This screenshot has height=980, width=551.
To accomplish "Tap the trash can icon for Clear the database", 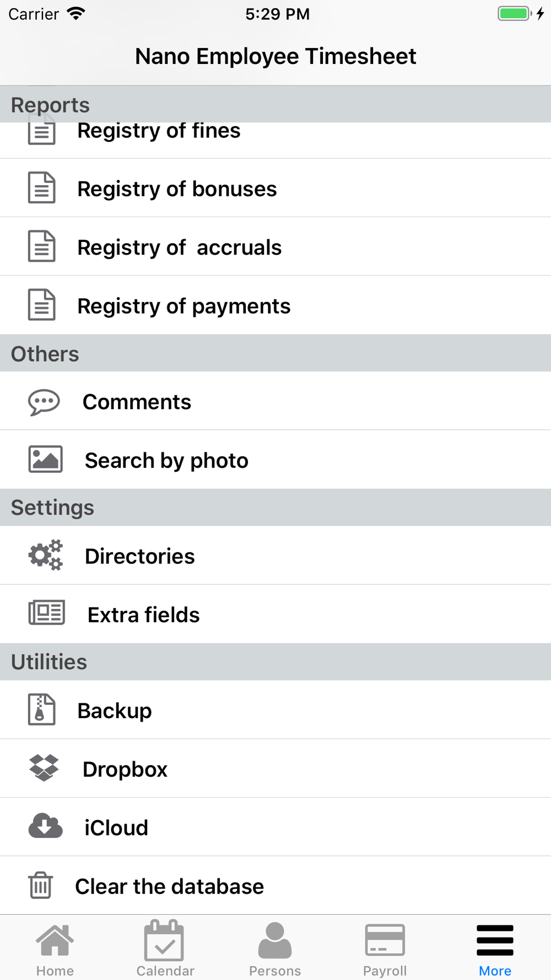I will pyautogui.click(x=40, y=885).
